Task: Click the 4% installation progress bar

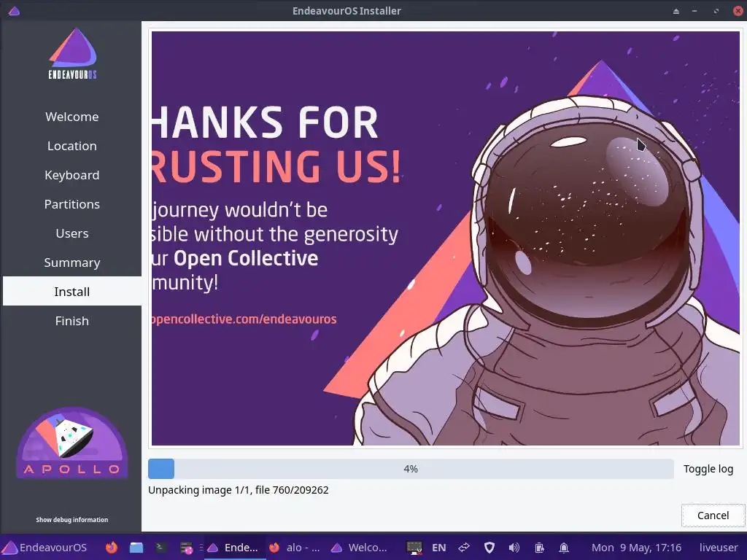Action: tap(411, 469)
